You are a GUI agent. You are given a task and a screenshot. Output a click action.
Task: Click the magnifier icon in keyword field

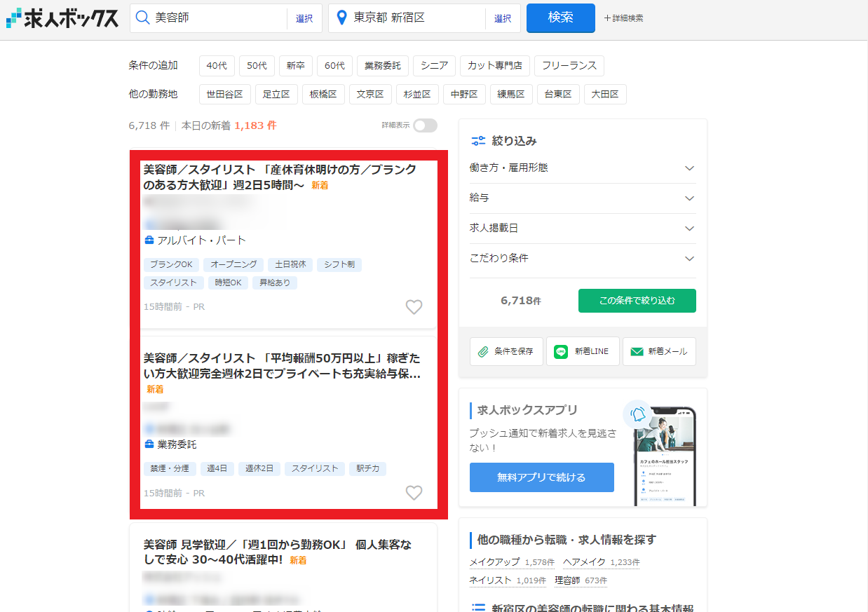pyautogui.click(x=142, y=18)
